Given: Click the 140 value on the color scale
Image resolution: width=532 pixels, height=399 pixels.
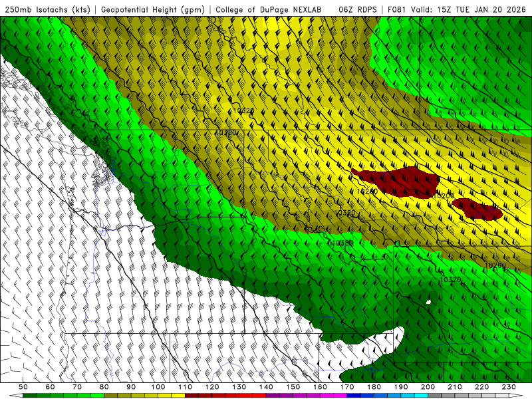Looking at the screenshot, I should click(x=266, y=387).
